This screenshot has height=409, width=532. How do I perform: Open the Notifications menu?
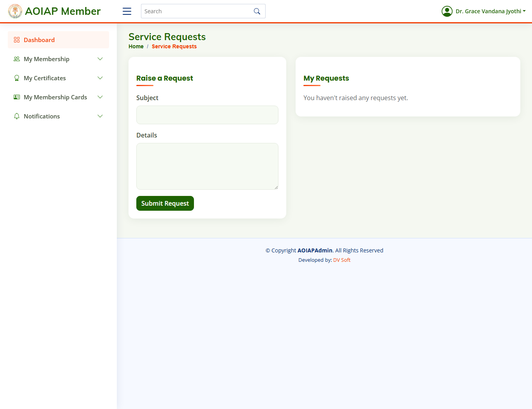58,116
